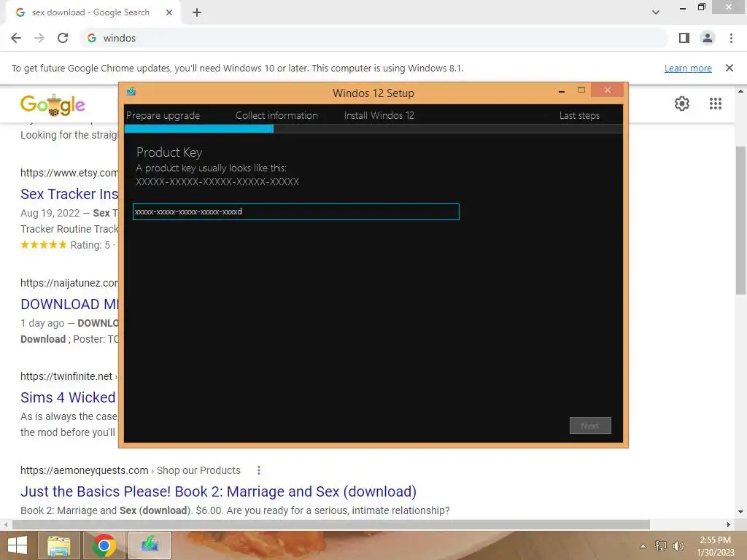This screenshot has height=560, width=747.
Task: Go back using Chrome's back arrow
Action: (16, 38)
